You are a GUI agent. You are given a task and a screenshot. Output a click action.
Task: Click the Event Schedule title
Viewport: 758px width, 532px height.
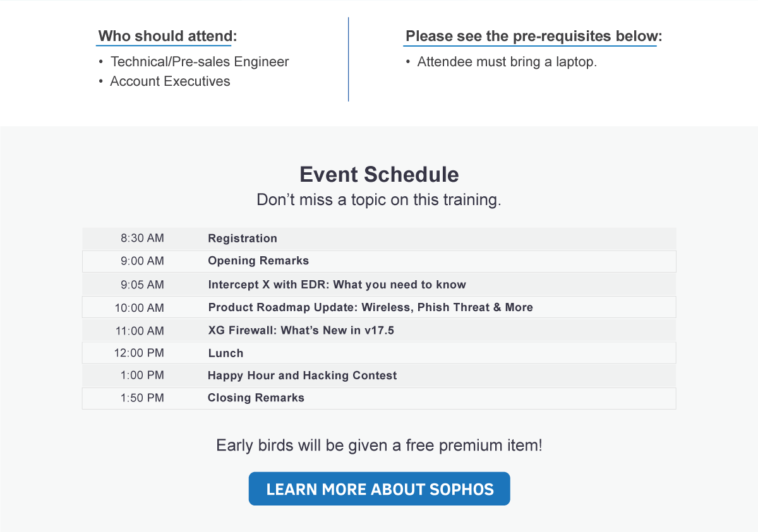[x=379, y=174]
